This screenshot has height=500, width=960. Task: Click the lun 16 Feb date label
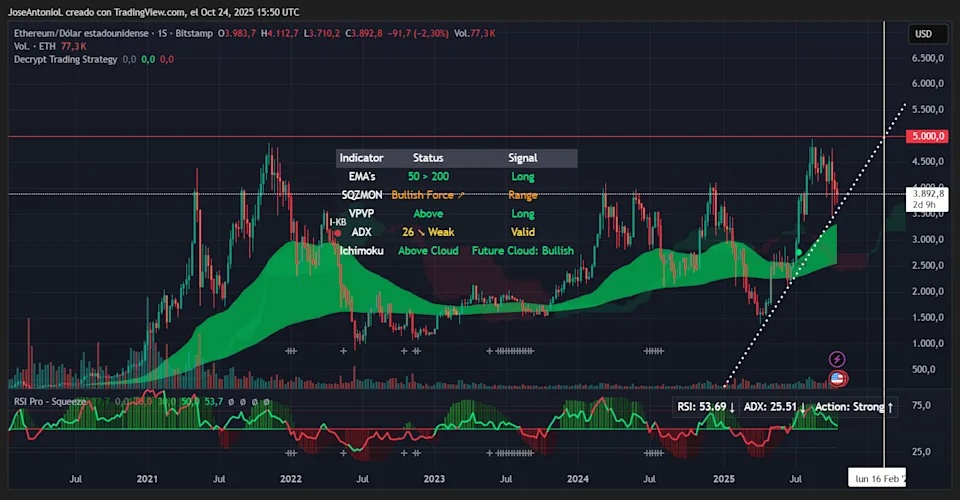(x=877, y=479)
